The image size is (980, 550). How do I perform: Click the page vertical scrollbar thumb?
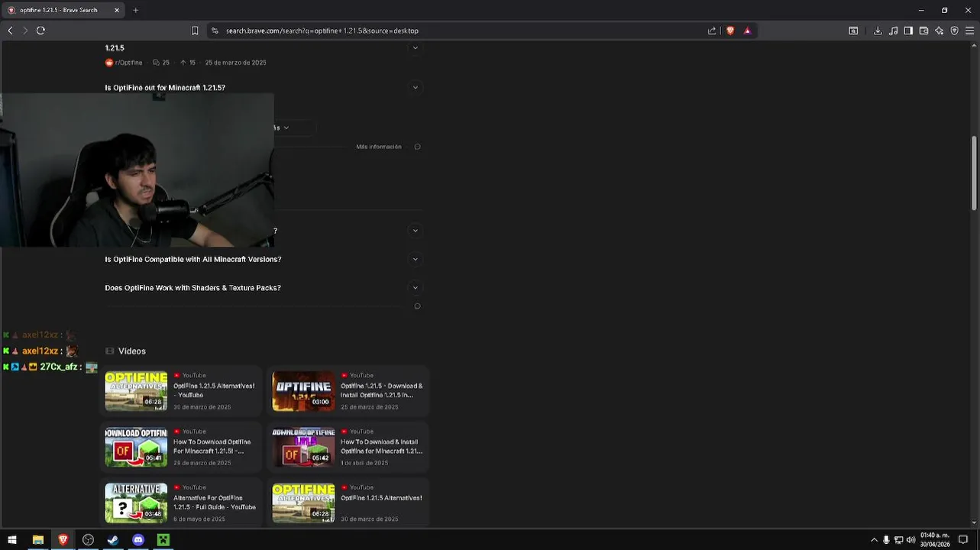pos(974,173)
